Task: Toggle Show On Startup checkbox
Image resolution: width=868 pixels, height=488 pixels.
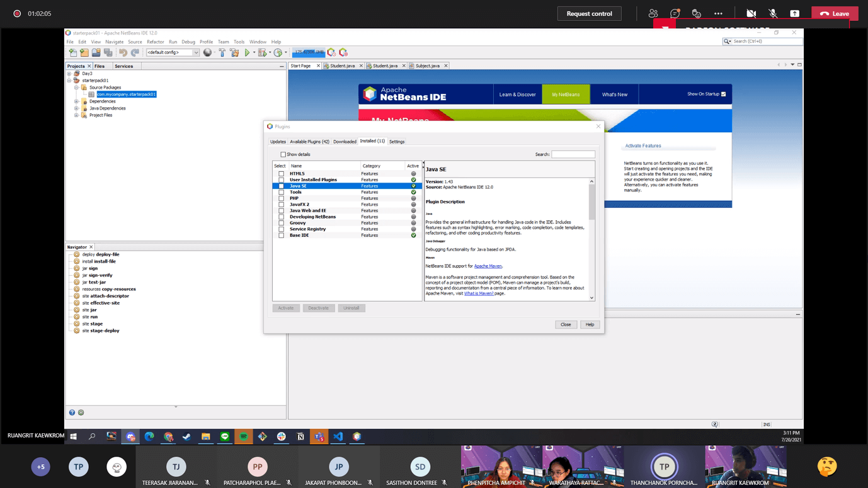Action: coord(723,94)
